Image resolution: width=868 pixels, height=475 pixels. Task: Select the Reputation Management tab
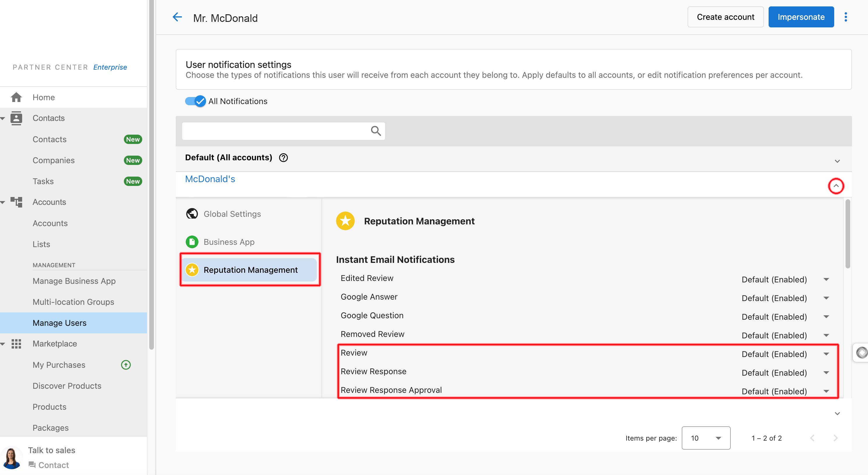click(250, 270)
